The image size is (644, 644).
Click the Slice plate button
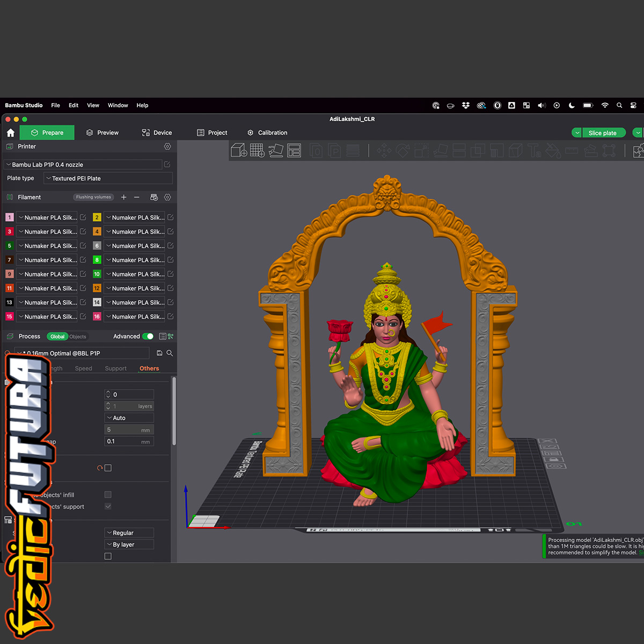[602, 133]
